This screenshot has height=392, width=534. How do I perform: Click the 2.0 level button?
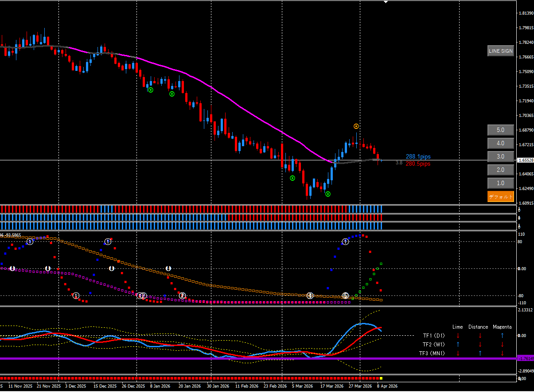tap(500, 170)
